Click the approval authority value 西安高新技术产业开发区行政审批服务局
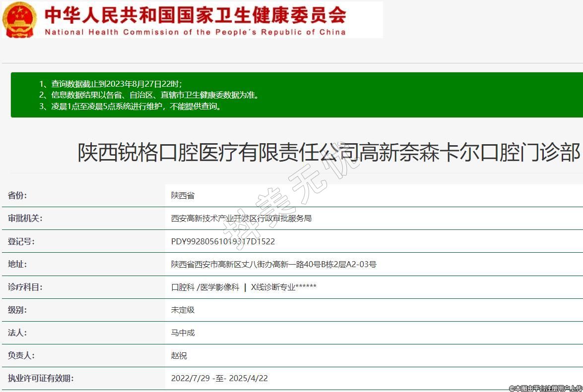Viewport: 583px width, 392px height. 241,218
